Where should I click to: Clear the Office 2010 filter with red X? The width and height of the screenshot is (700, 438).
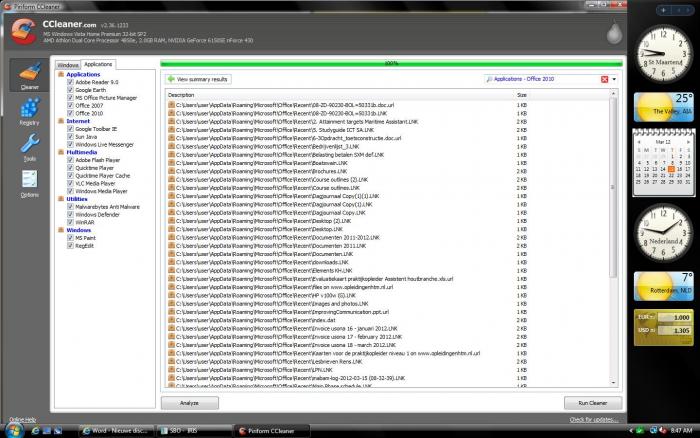[604, 79]
